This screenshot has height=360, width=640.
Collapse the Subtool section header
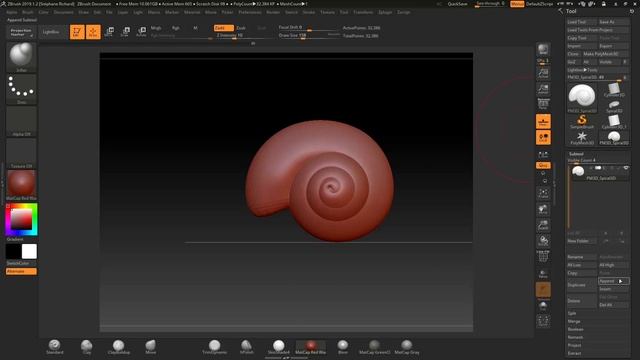point(576,154)
